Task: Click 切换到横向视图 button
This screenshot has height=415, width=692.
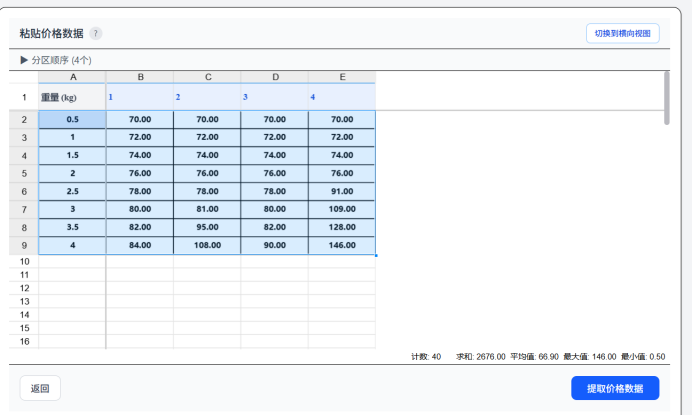Action: coord(622,33)
